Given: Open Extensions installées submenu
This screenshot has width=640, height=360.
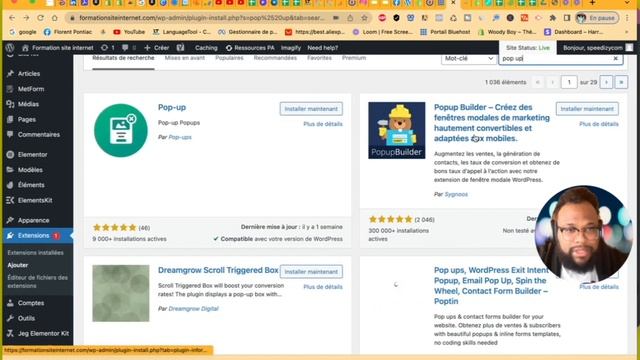Looking at the screenshot, I should point(35,253).
